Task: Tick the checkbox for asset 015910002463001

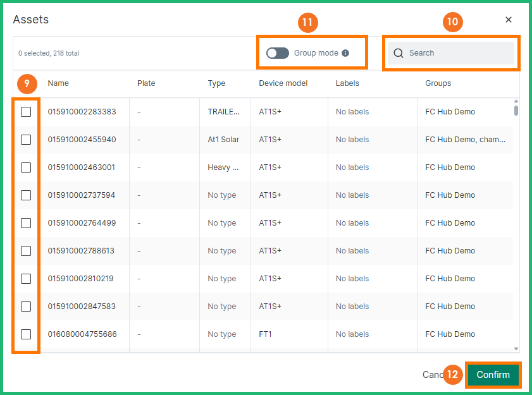Action: point(26,167)
